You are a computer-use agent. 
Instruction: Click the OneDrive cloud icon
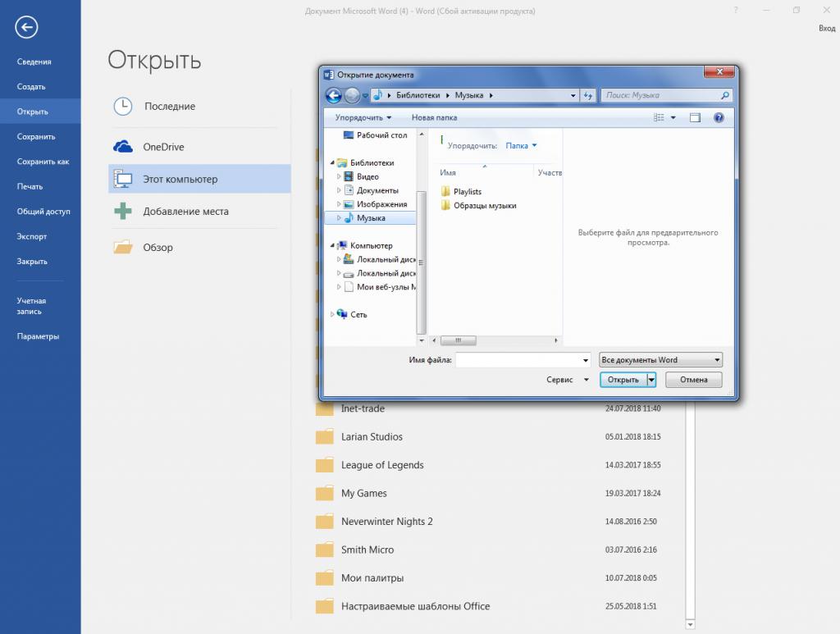point(123,147)
